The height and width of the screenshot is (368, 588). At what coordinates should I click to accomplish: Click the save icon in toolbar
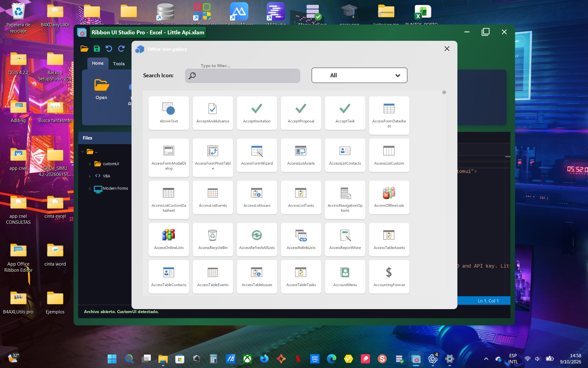pos(97,48)
